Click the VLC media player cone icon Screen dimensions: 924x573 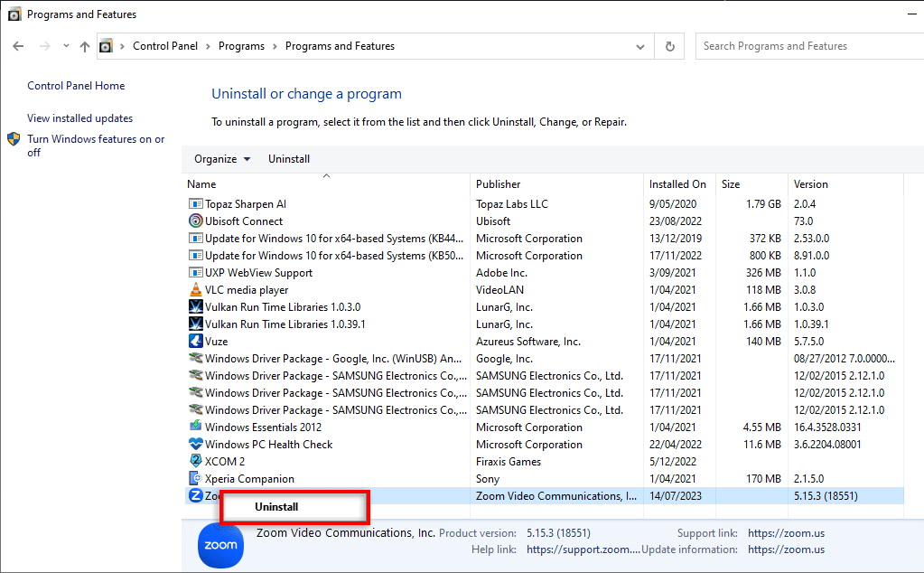coord(196,290)
